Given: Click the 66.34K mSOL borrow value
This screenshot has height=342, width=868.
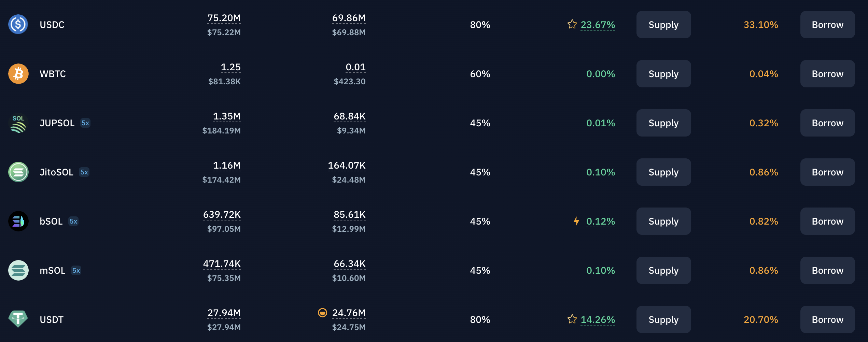Looking at the screenshot, I should [x=350, y=263].
